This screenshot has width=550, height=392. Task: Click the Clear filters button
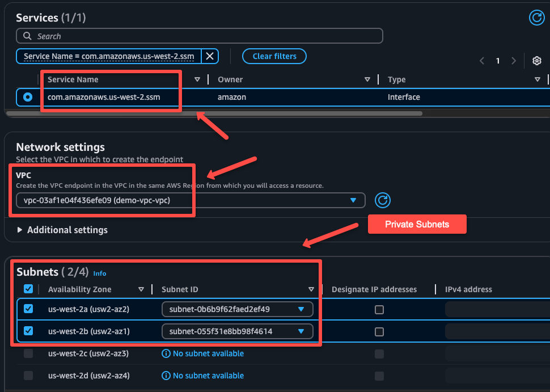click(x=274, y=56)
